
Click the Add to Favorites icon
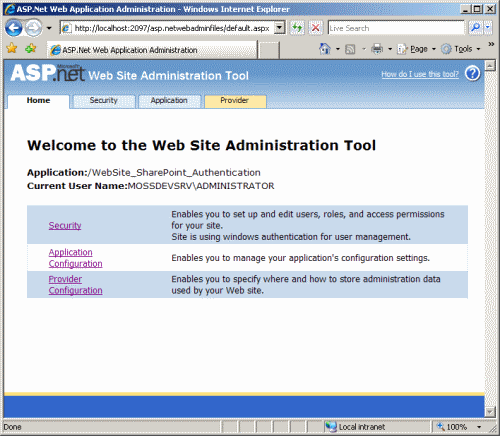[x=31, y=49]
